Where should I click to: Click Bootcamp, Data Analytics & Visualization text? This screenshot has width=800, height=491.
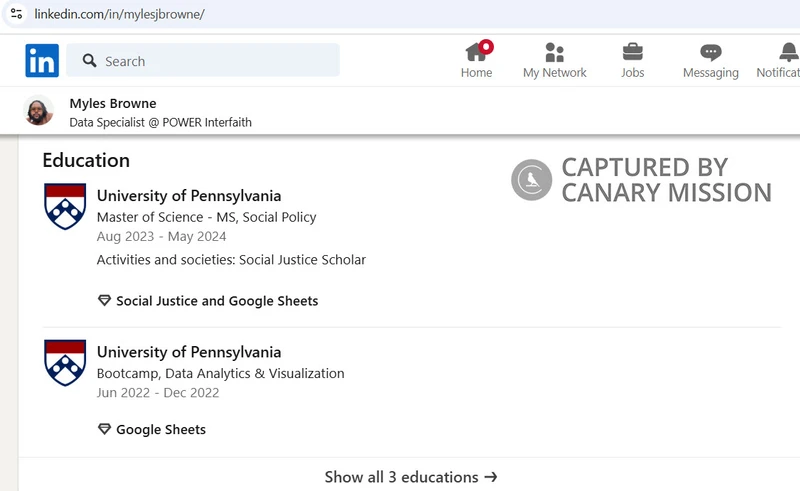(220, 373)
